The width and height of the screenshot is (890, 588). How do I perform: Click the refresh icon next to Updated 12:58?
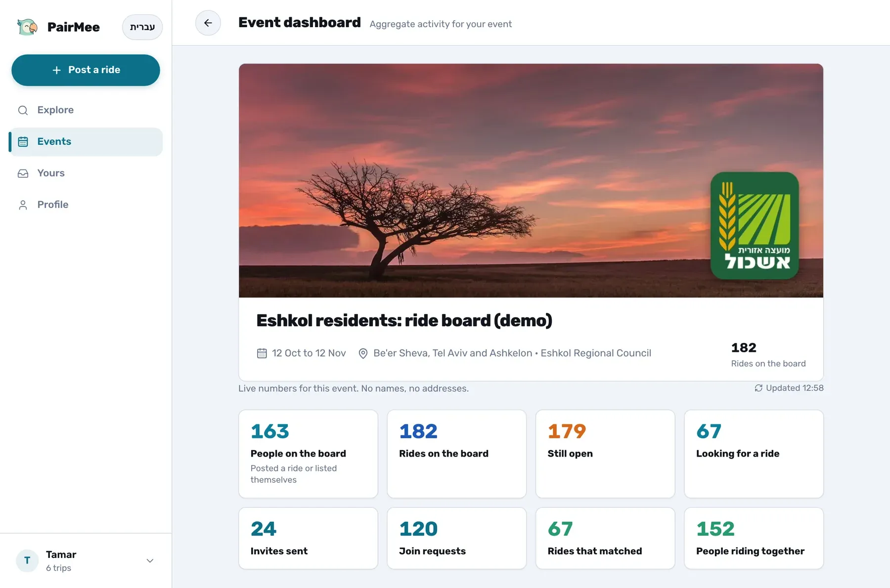[x=758, y=388]
